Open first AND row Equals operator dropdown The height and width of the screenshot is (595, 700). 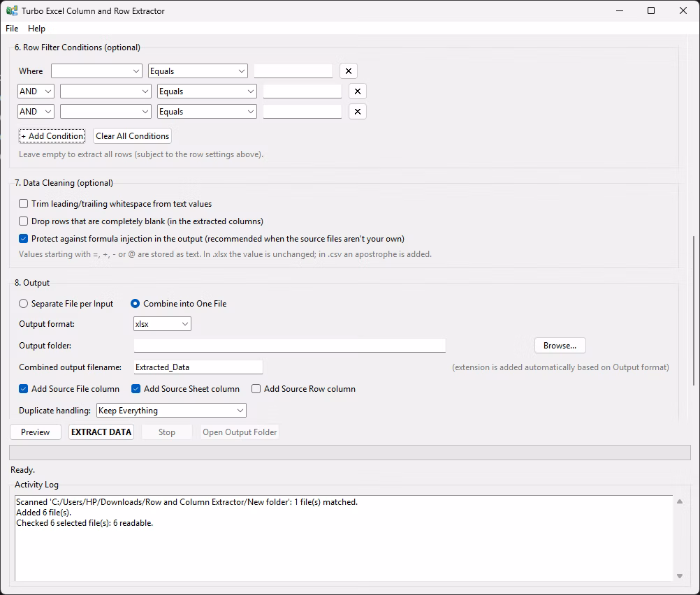[207, 91]
